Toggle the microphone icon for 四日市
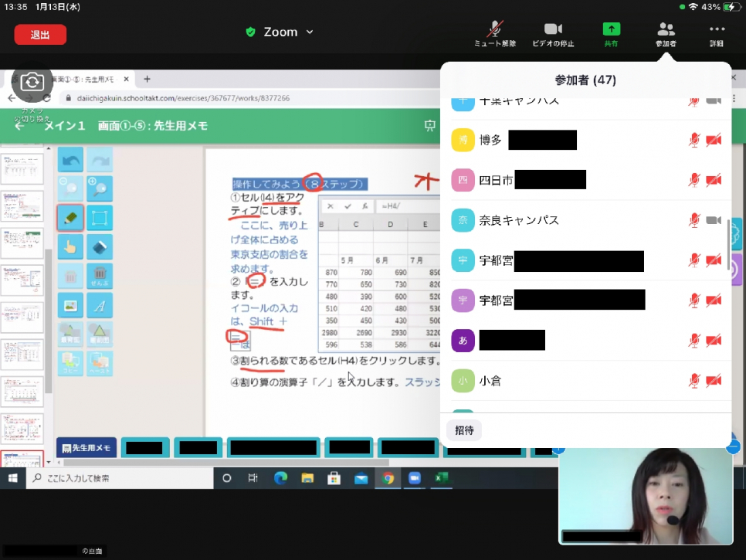The height and width of the screenshot is (560, 746). click(x=694, y=180)
